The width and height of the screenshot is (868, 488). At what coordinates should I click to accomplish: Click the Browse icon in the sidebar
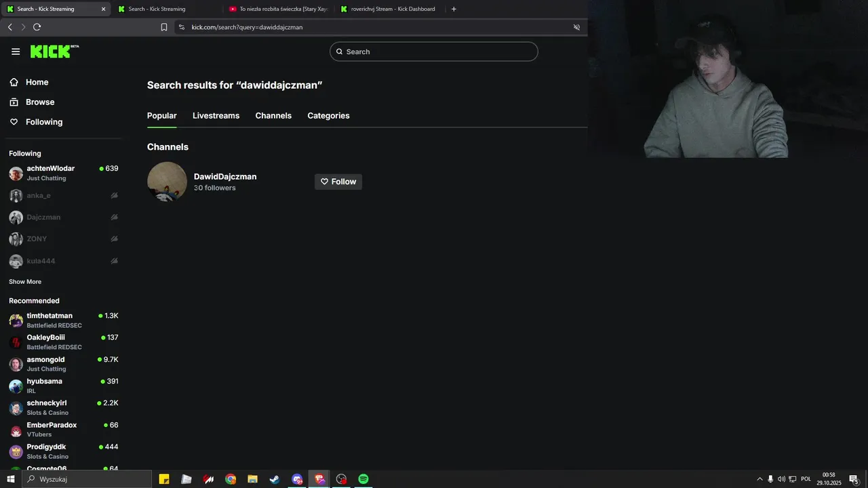coord(14,102)
